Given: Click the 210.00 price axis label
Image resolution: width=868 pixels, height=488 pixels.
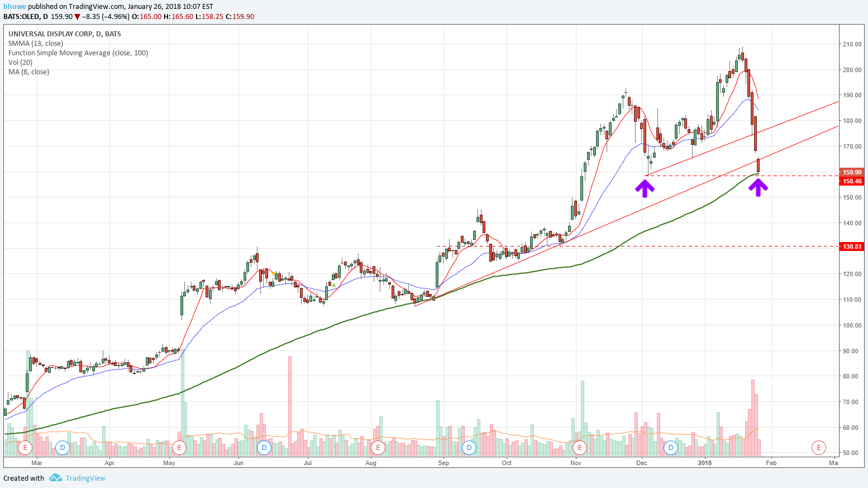Looking at the screenshot, I should (x=852, y=44).
